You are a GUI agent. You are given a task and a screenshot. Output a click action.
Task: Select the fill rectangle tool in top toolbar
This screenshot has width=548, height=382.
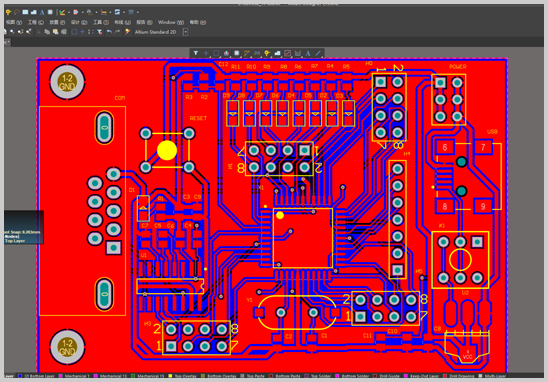25,12
